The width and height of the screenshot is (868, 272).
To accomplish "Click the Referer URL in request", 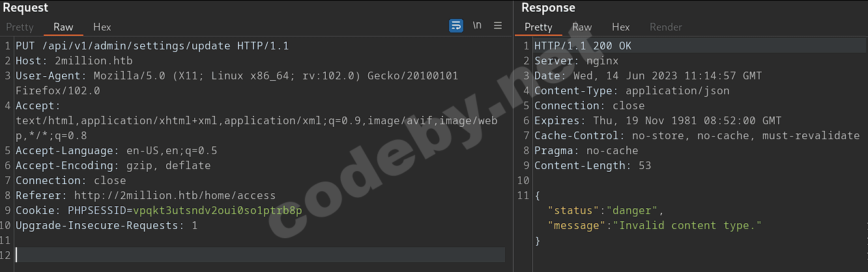I will pos(175,196).
